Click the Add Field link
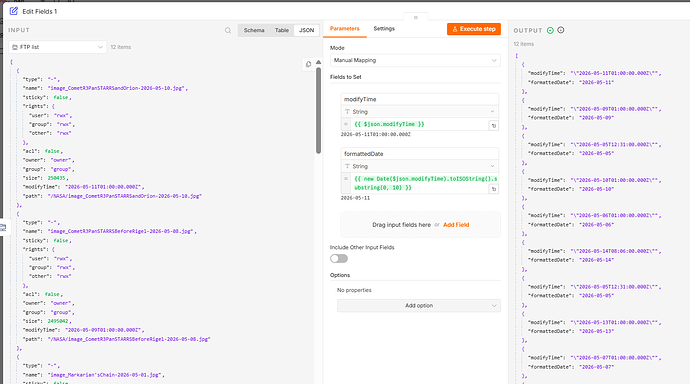Screen dimensions: 690x384 (456, 225)
